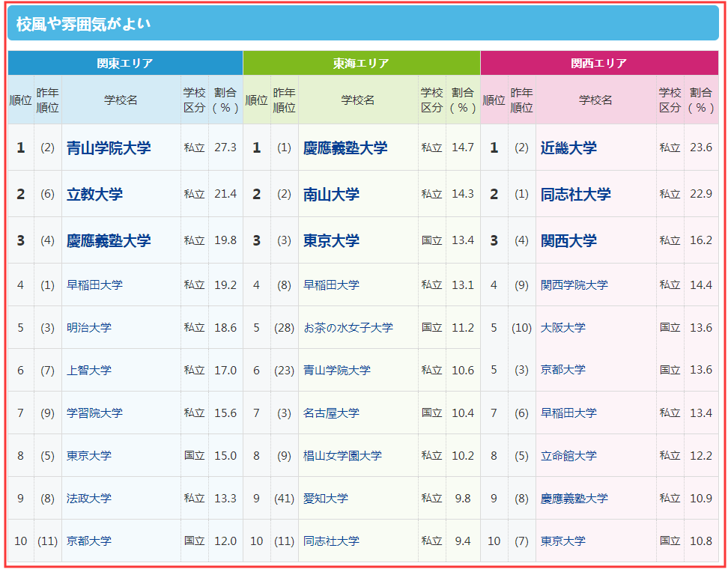Viewport: 728px width, 569px height.
Task: Open the 明治大学 link
Action: pyautogui.click(x=89, y=328)
